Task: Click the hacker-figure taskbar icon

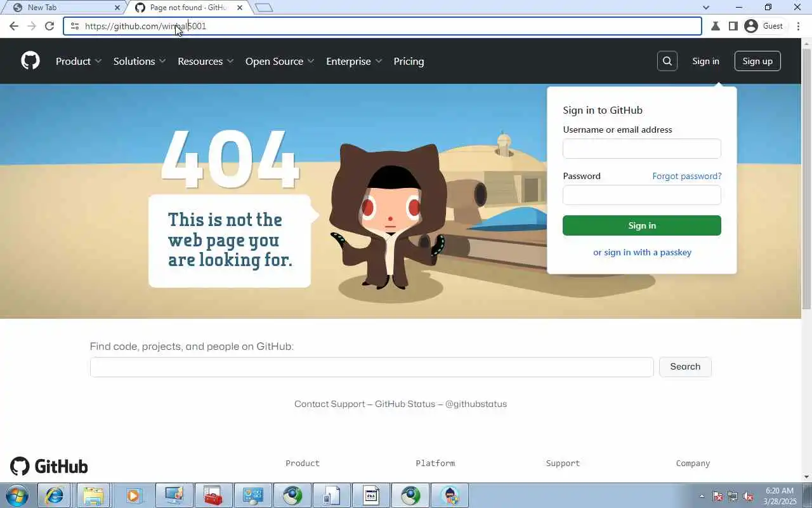Action: point(450,495)
